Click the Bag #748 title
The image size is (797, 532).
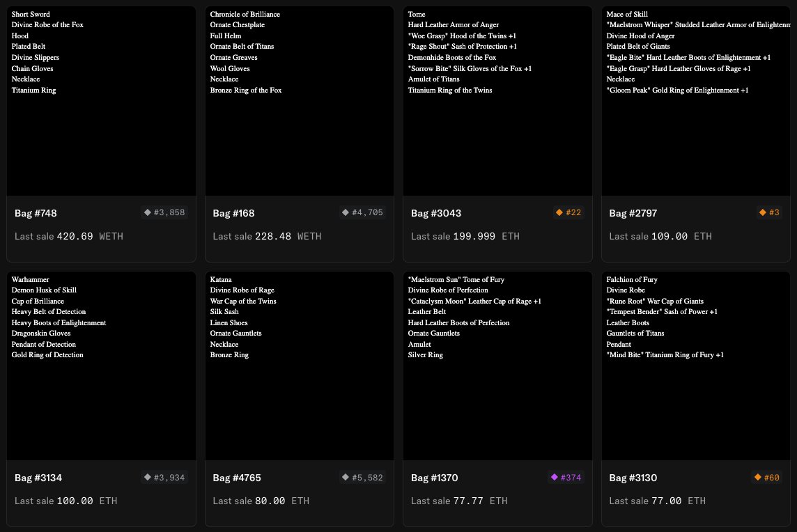coord(36,213)
